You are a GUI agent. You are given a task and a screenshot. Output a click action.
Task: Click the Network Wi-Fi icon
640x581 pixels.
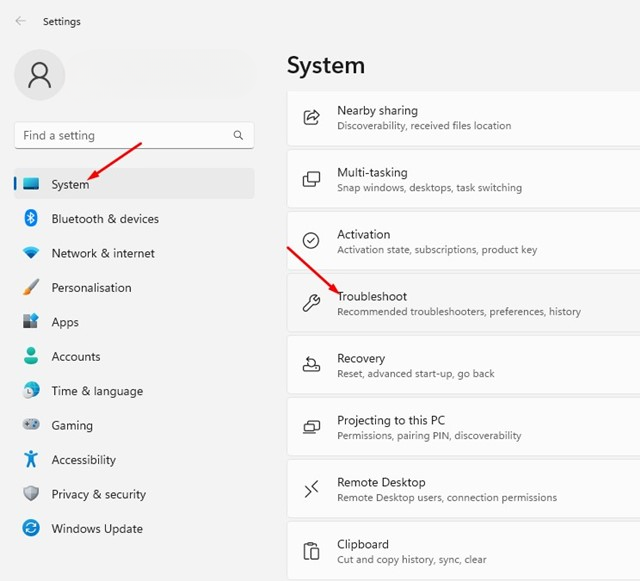[31, 253]
